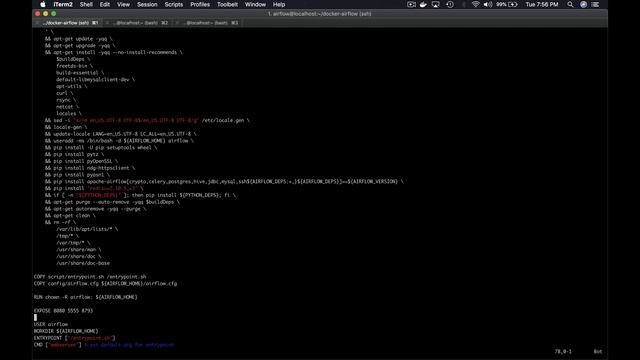This screenshot has height=360, width=640.
Task: Minimize iTerm2 window with yellow button
Action: 46,14
